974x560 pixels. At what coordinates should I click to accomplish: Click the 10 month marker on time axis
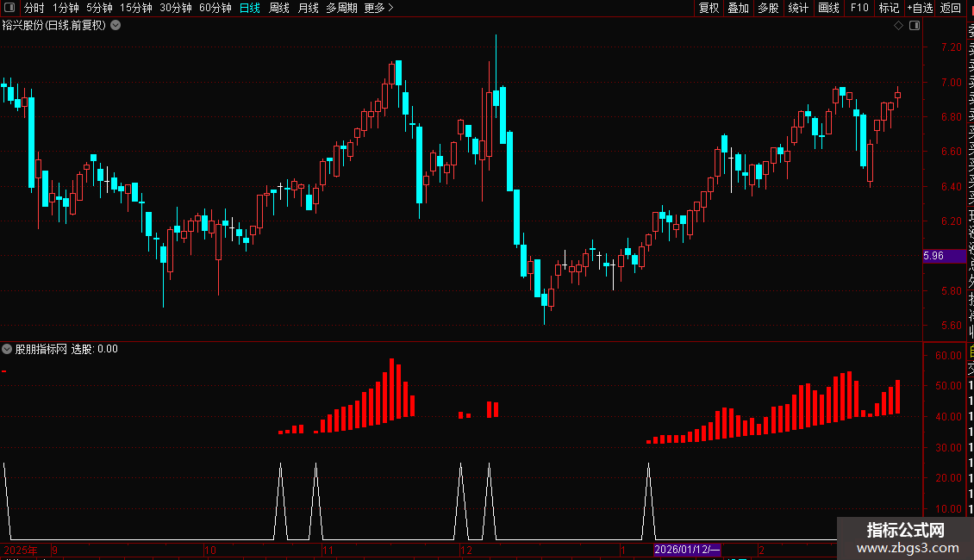(210, 550)
